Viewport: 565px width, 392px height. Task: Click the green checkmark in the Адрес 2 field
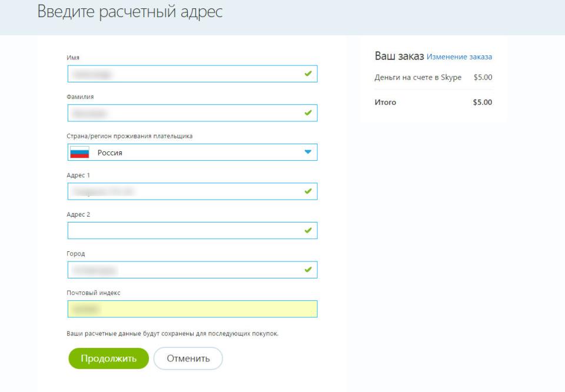[x=307, y=231]
